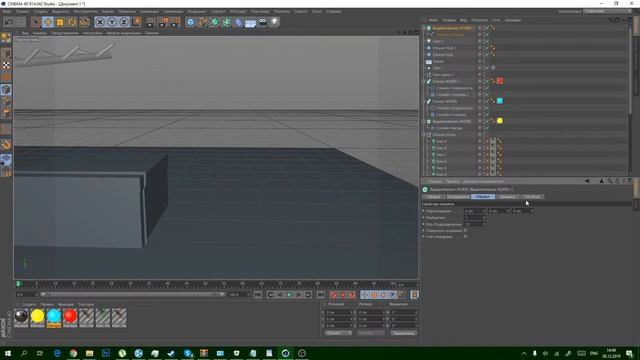Open the coordinate mode dropdown under position fields
640x360 pixels.
[x=338, y=333]
